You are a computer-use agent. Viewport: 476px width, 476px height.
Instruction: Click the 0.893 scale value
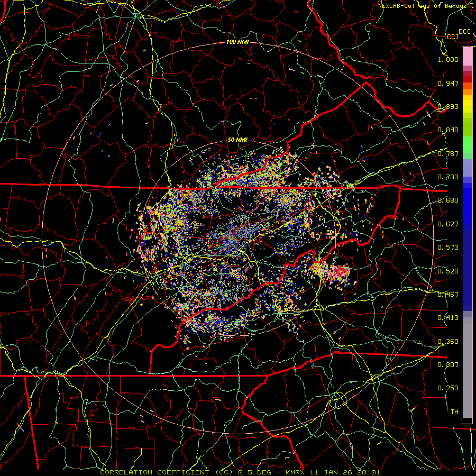point(448,106)
